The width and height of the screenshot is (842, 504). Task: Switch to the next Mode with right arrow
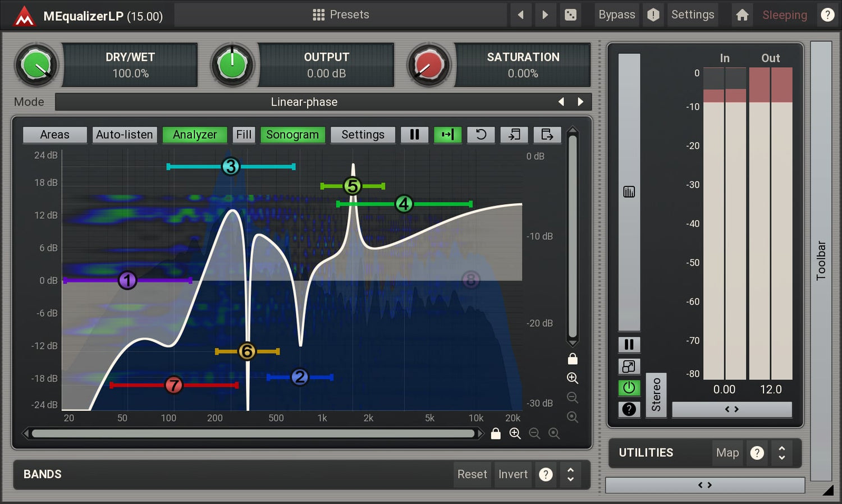[580, 102]
